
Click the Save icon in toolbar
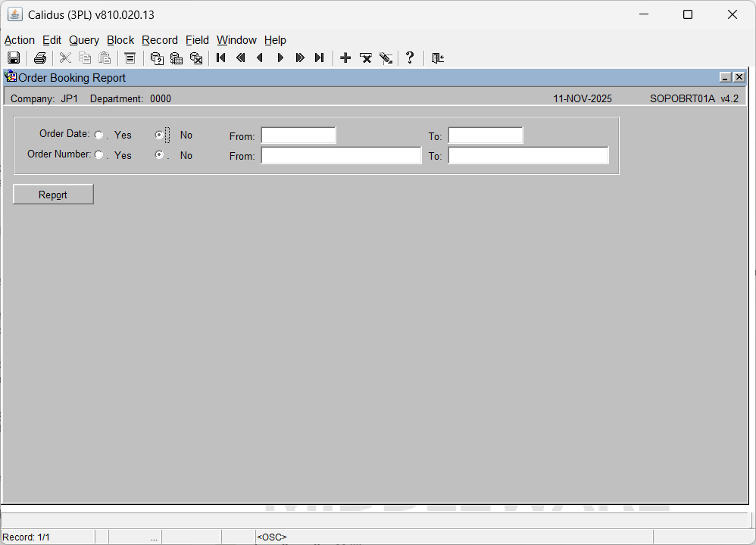pyautogui.click(x=14, y=58)
